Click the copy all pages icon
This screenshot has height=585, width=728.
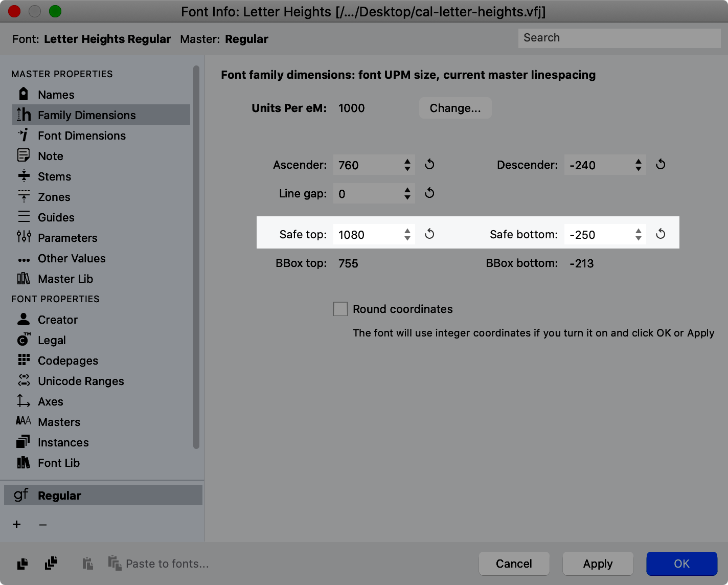tap(51, 563)
